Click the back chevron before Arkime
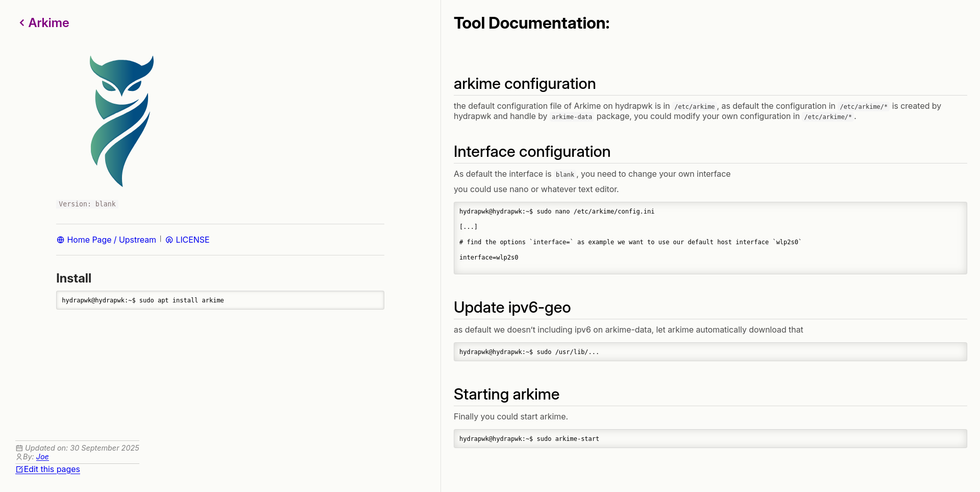 [x=21, y=22]
